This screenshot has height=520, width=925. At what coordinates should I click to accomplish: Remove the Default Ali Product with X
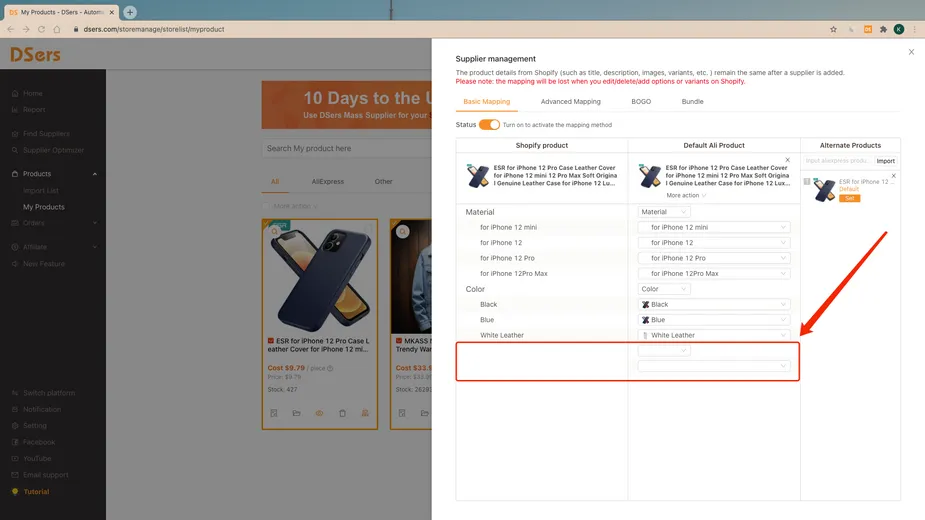tap(788, 160)
